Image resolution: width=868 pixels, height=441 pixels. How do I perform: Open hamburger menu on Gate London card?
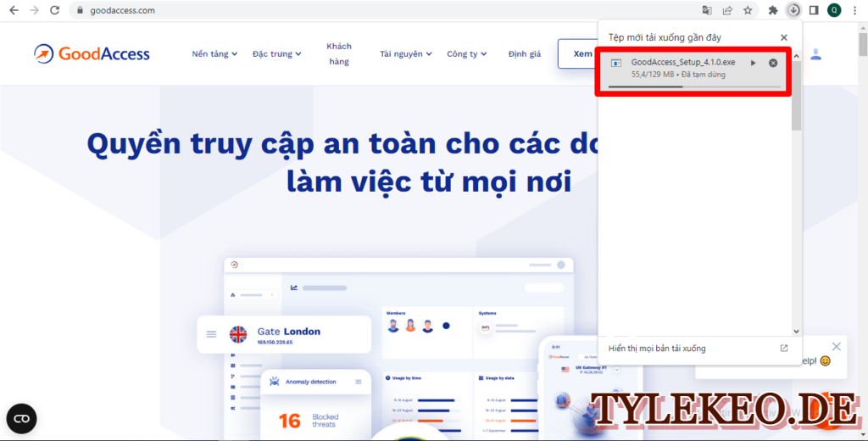pyautogui.click(x=211, y=334)
